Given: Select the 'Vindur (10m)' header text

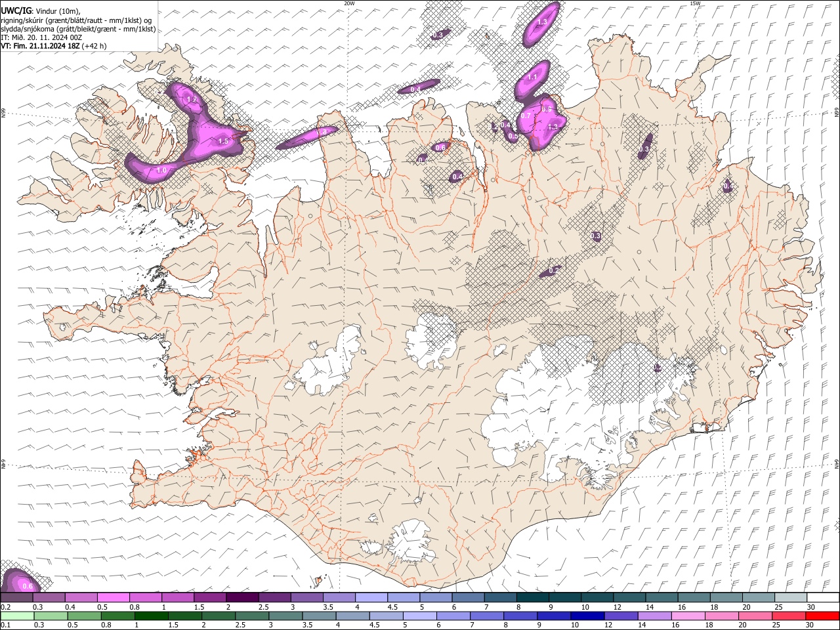Looking at the screenshot, I should 57,10.
